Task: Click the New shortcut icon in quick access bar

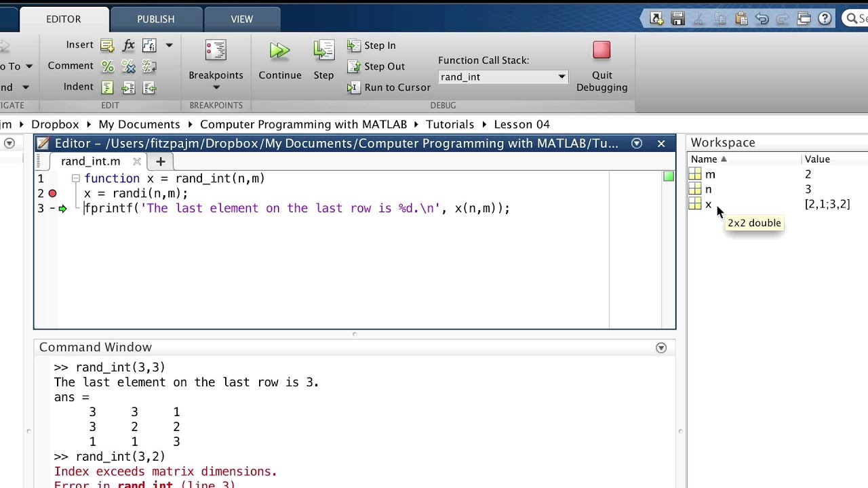Action: tap(656, 19)
